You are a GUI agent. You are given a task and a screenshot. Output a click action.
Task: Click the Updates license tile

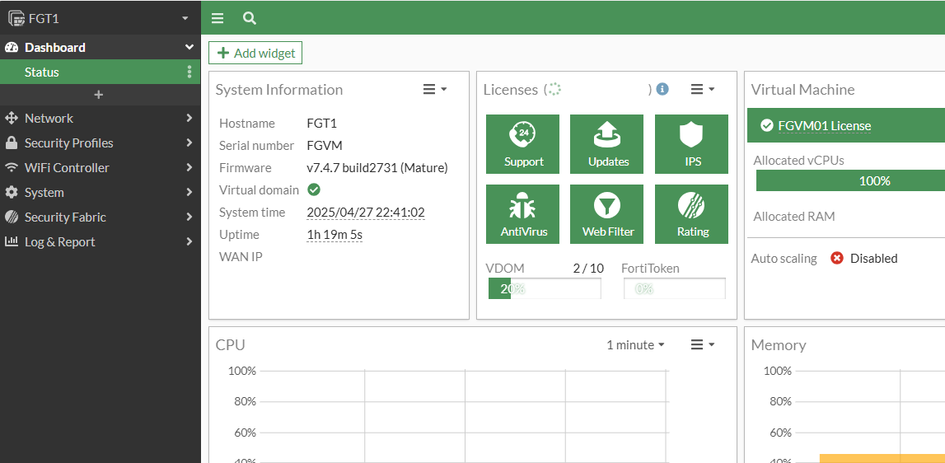[608, 143]
